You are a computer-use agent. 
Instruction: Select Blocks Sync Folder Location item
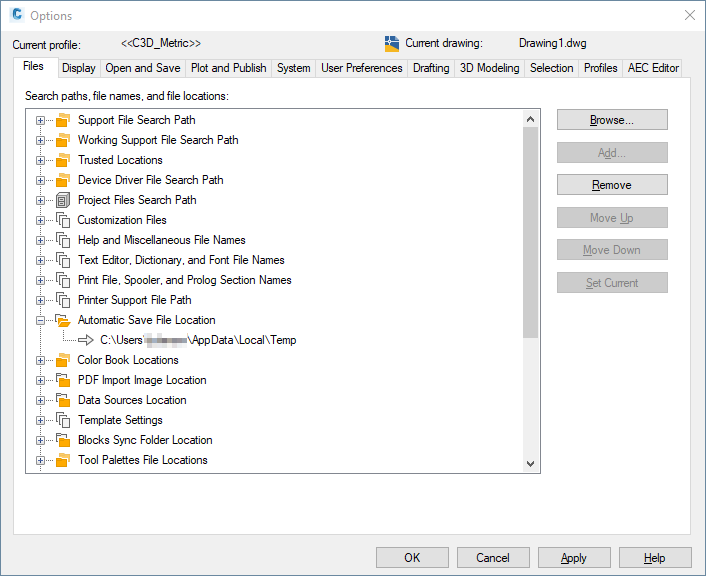(145, 440)
